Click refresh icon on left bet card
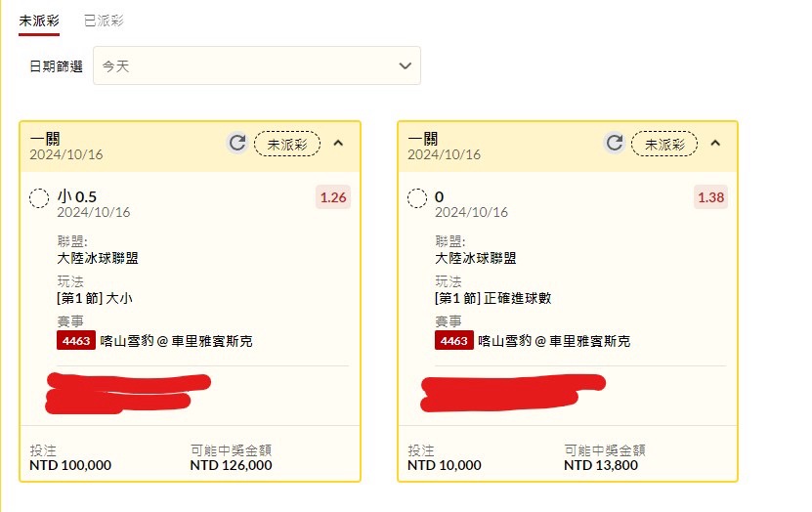 pos(237,144)
